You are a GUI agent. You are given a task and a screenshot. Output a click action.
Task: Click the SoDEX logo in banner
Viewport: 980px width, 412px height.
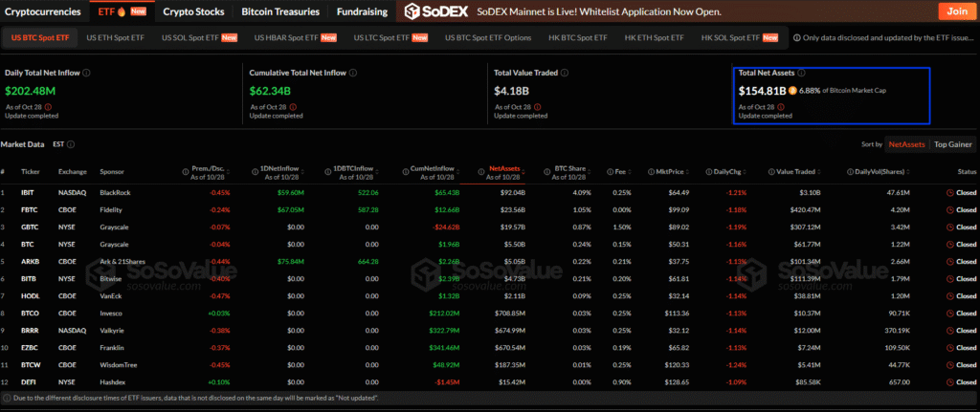click(436, 11)
